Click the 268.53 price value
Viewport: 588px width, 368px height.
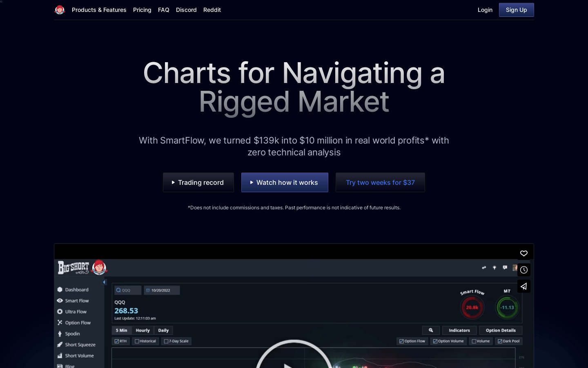pyautogui.click(x=126, y=311)
